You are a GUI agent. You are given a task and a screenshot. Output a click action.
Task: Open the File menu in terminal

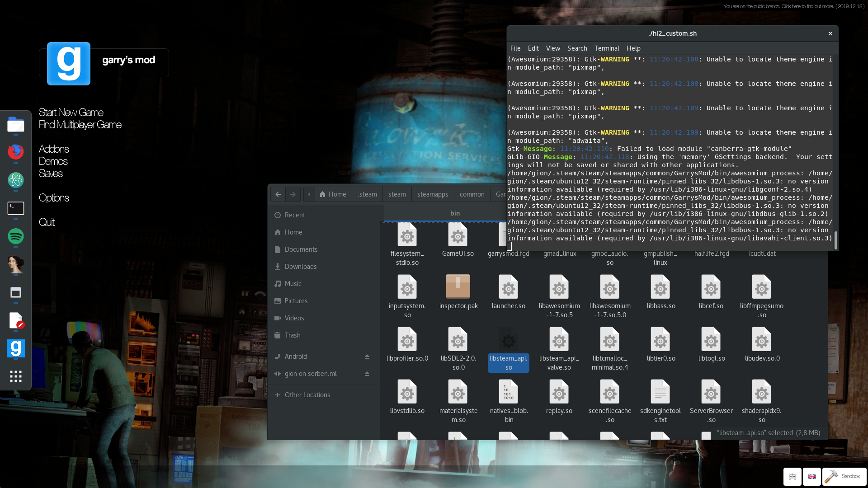click(x=515, y=48)
